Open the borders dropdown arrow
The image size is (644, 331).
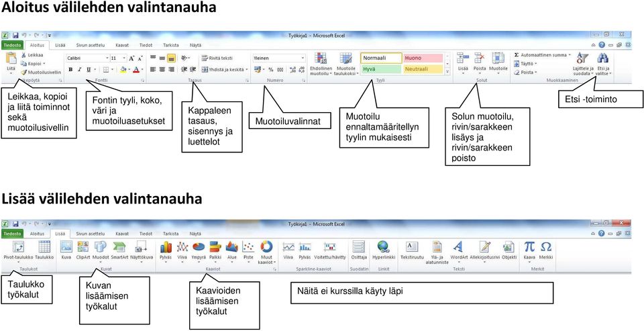point(113,69)
